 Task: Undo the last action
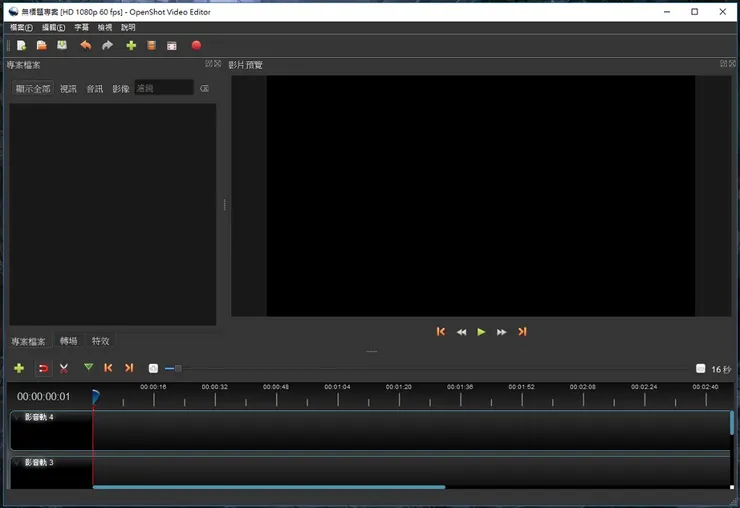coord(85,45)
